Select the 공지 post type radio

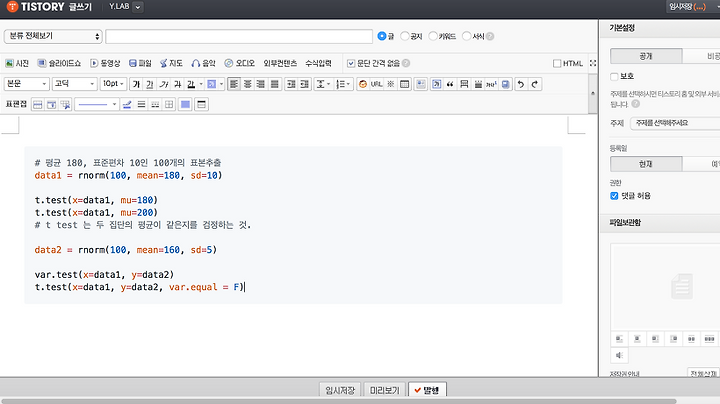coord(405,36)
